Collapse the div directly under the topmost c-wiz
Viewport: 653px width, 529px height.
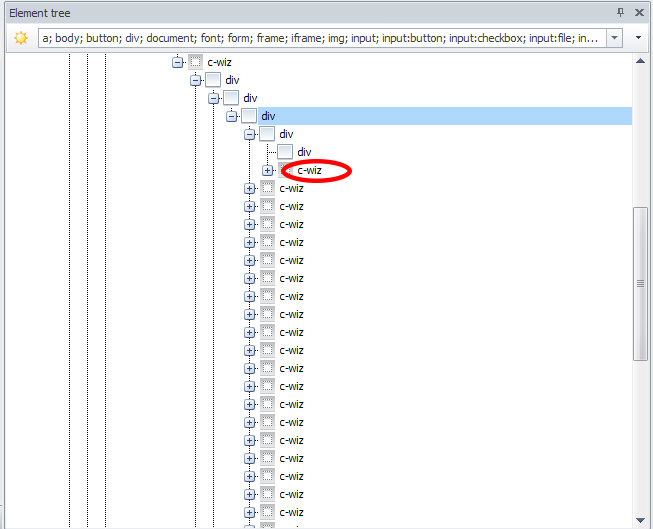pyautogui.click(x=196, y=80)
